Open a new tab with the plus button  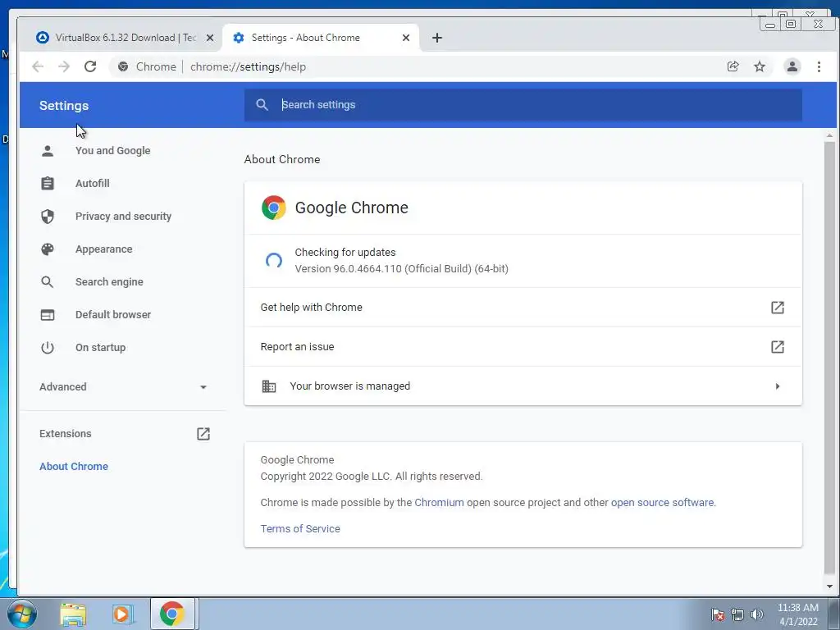pos(437,38)
